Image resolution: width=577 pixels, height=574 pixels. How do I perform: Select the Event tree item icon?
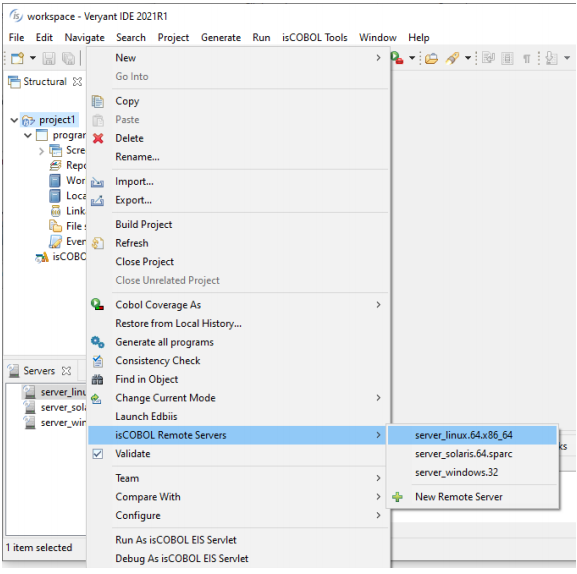(x=55, y=242)
